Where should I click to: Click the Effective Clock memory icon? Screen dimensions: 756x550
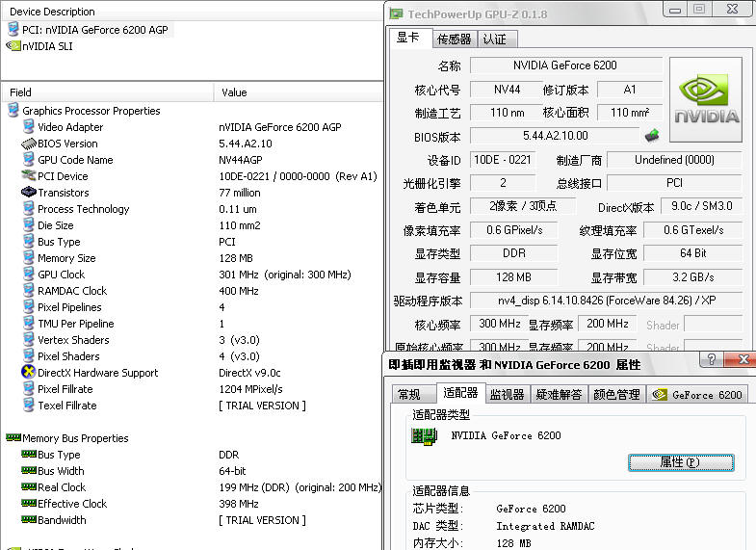pos(29,503)
